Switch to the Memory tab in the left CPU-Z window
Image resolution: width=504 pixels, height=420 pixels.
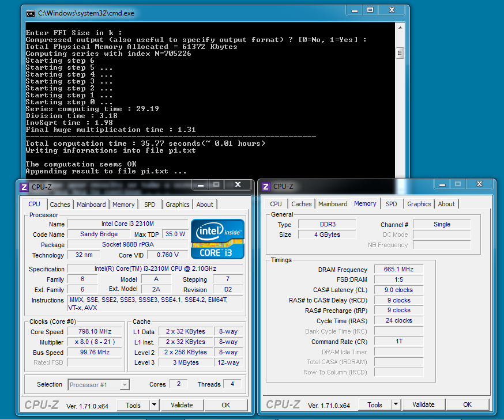[x=123, y=205]
